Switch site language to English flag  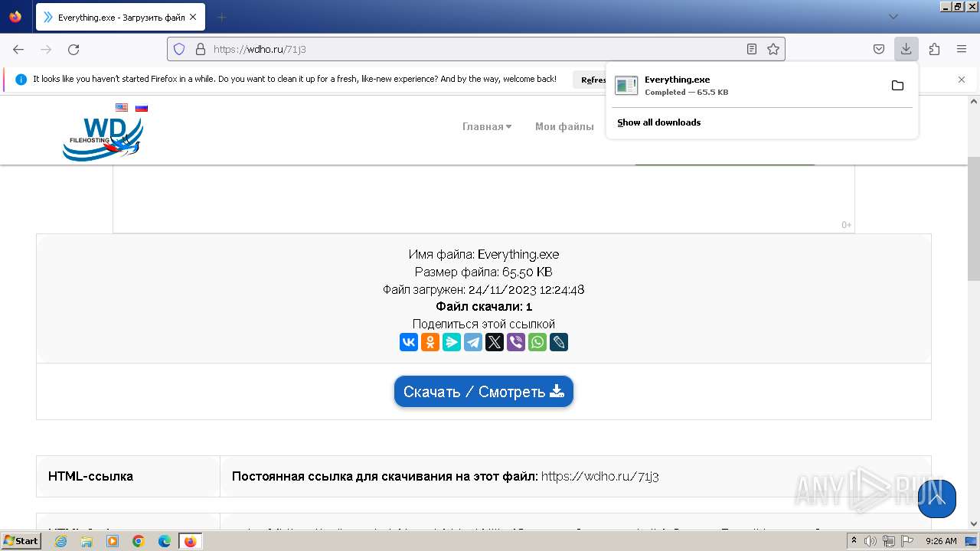pos(122,108)
